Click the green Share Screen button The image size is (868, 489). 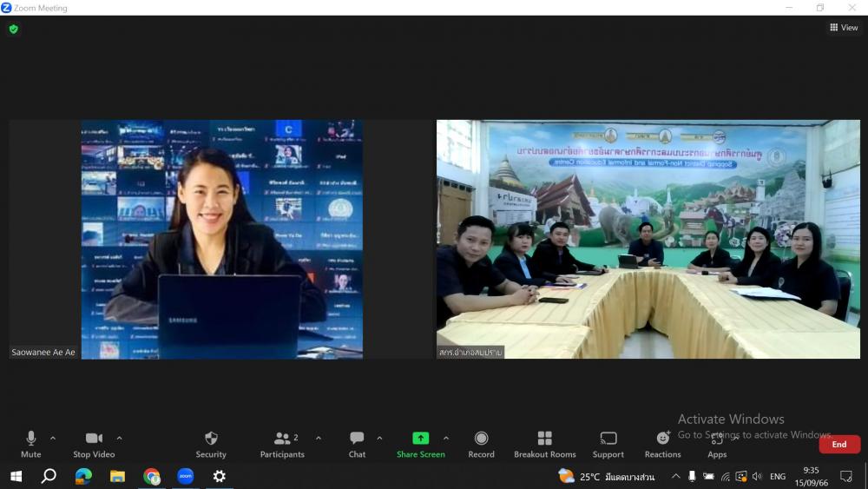[421, 445]
